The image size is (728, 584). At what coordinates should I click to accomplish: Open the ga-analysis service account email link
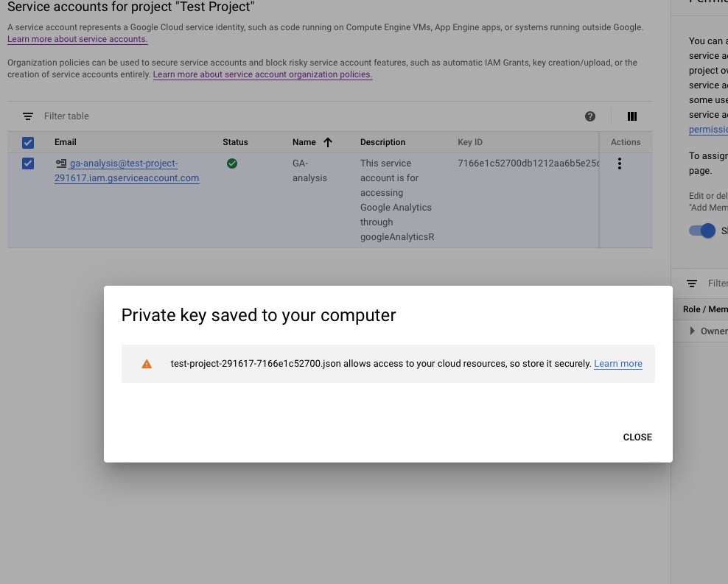click(x=127, y=171)
